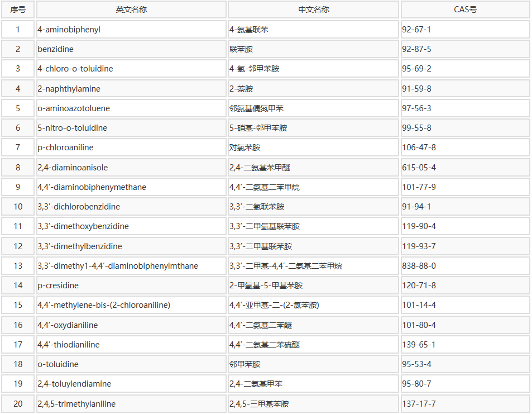Select the p-cresidine cell

coord(58,285)
